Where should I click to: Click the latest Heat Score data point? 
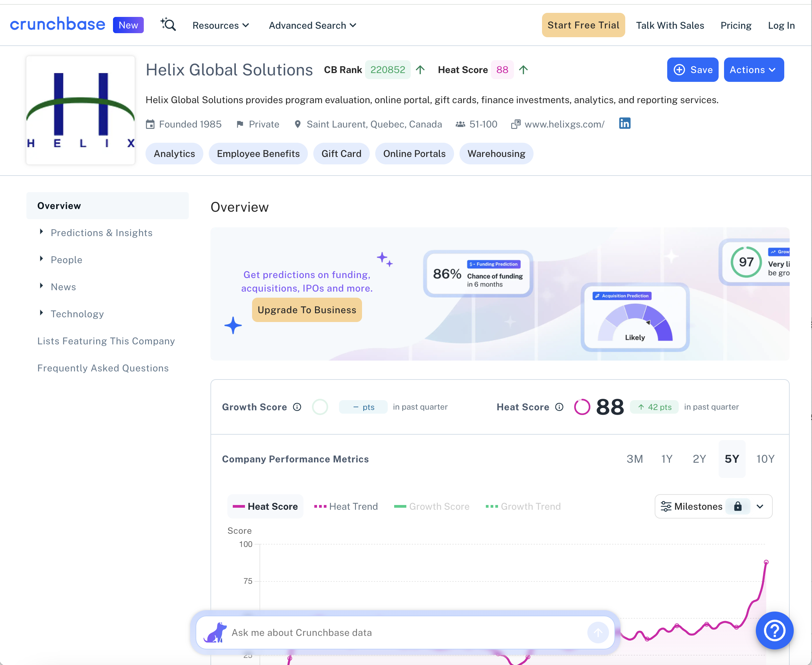click(x=766, y=562)
